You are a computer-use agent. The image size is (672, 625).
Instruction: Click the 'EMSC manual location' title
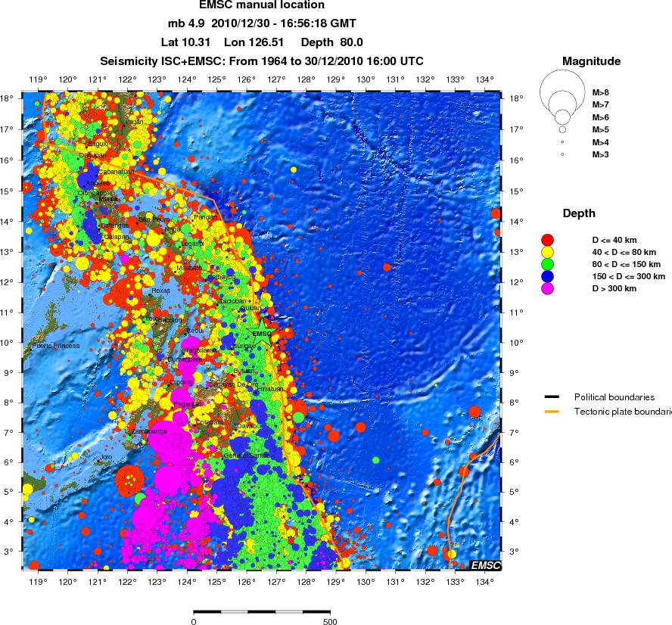(x=262, y=5)
